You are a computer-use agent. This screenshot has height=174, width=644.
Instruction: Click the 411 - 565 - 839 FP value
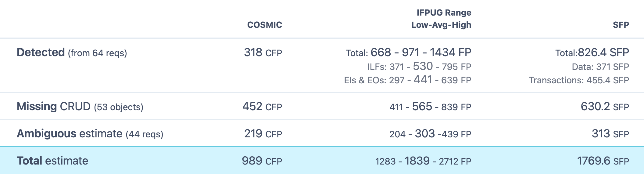(430, 107)
